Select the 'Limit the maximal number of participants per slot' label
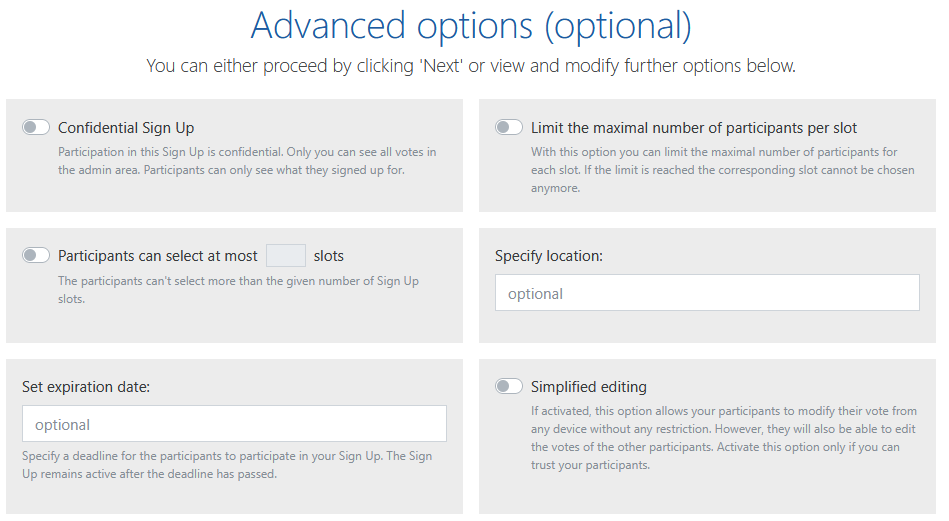Viewport: 949px width, 521px height. pos(694,128)
